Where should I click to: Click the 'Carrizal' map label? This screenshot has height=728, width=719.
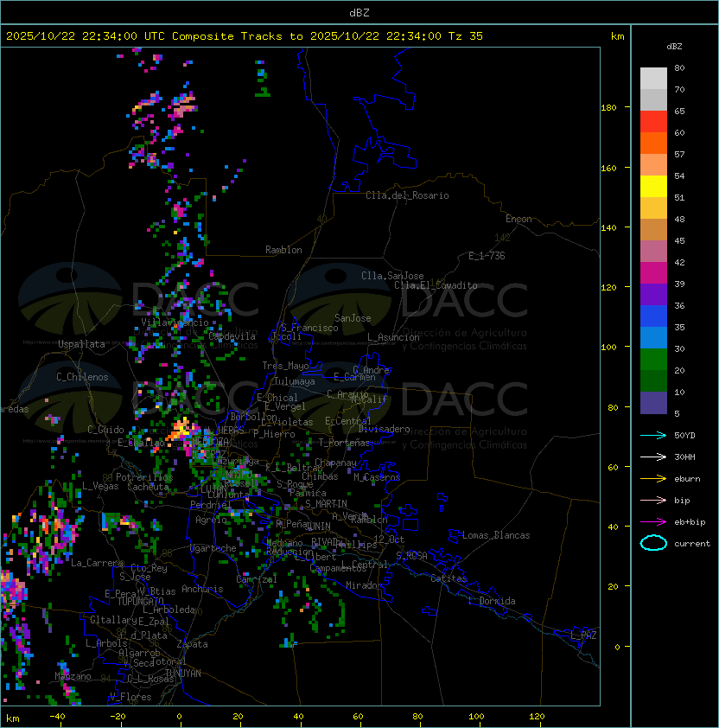257,579
